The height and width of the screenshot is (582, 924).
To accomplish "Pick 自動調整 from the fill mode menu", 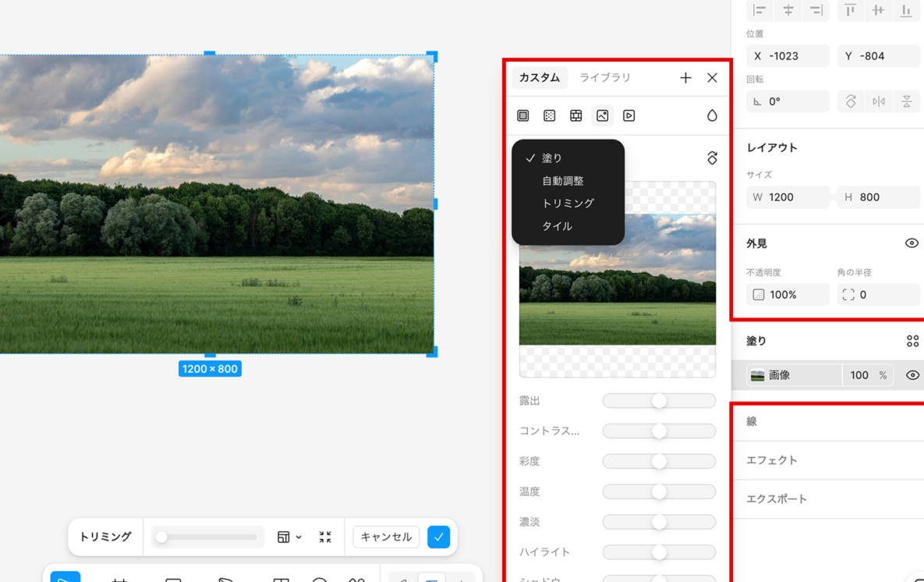I will (x=562, y=180).
